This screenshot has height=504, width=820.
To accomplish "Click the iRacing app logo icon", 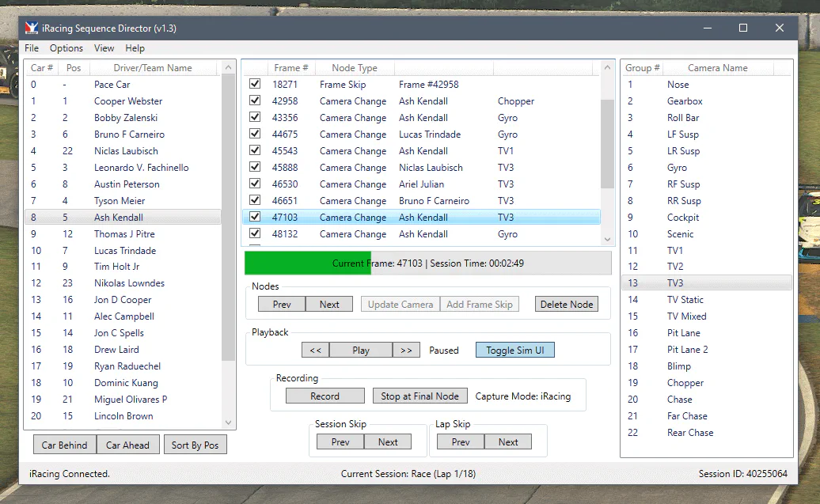I will click(32, 28).
